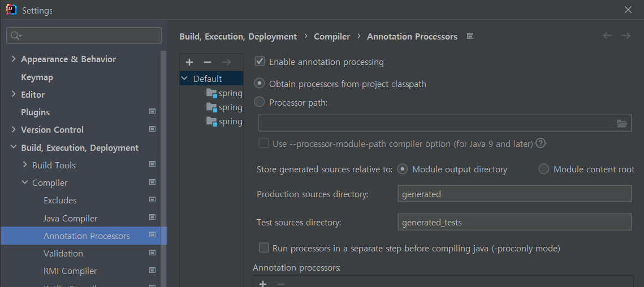Click the remove profile minus icon
Viewport: 644px width, 287px height.
208,62
